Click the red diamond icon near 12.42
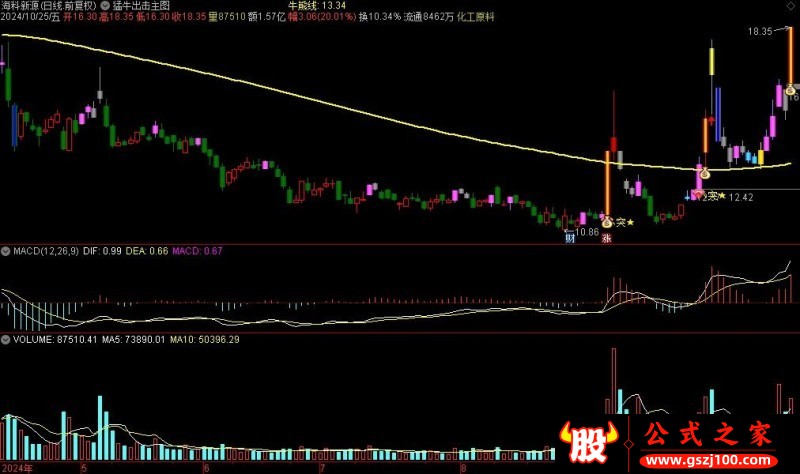 coord(698,195)
